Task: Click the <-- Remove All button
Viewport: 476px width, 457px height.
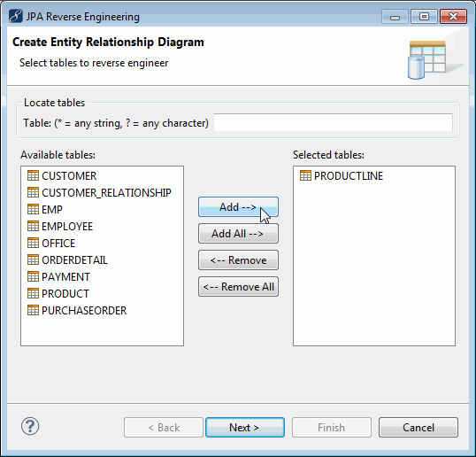Action: [x=238, y=287]
